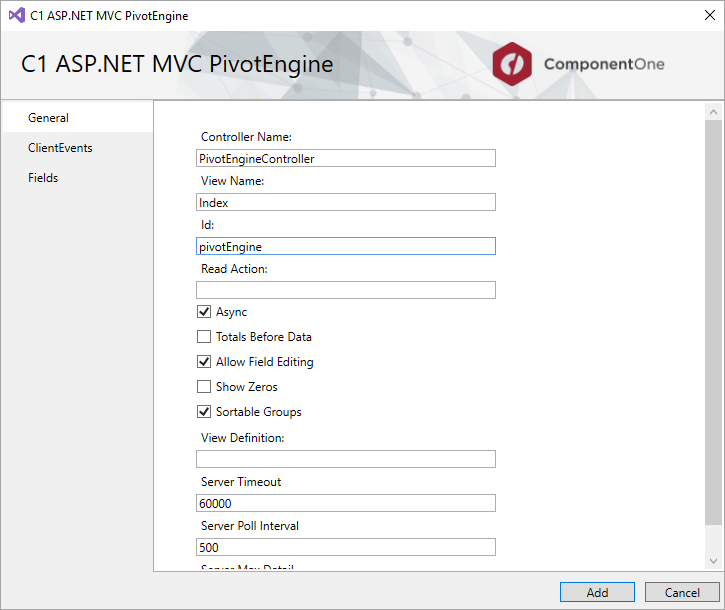Click the Server Poll Interval label
This screenshot has height=610, width=725.
[250, 525]
